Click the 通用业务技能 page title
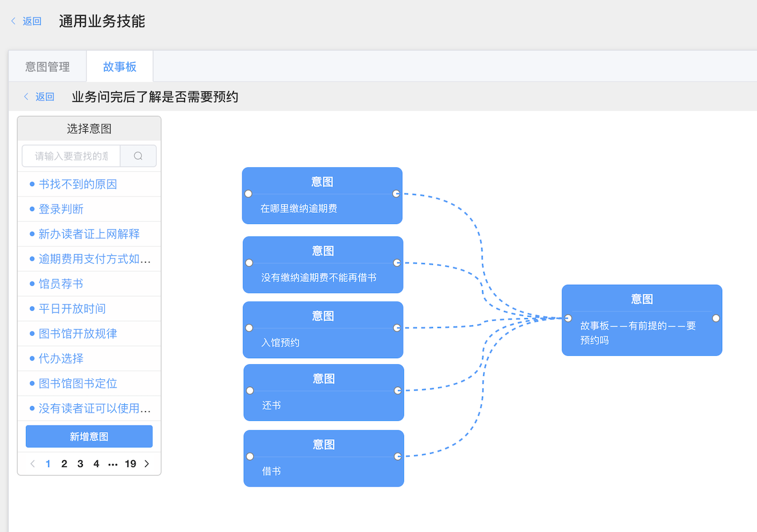 pos(102,22)
